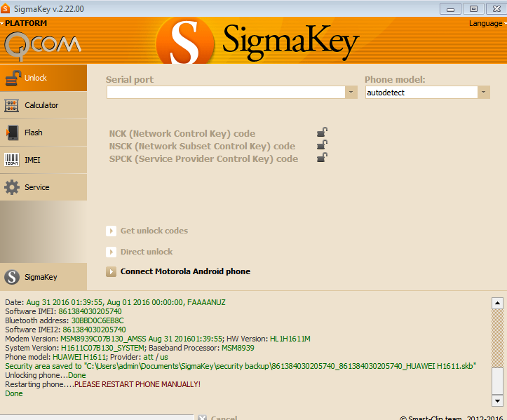Toggle the NSCK code padlock

coord(322,146)
